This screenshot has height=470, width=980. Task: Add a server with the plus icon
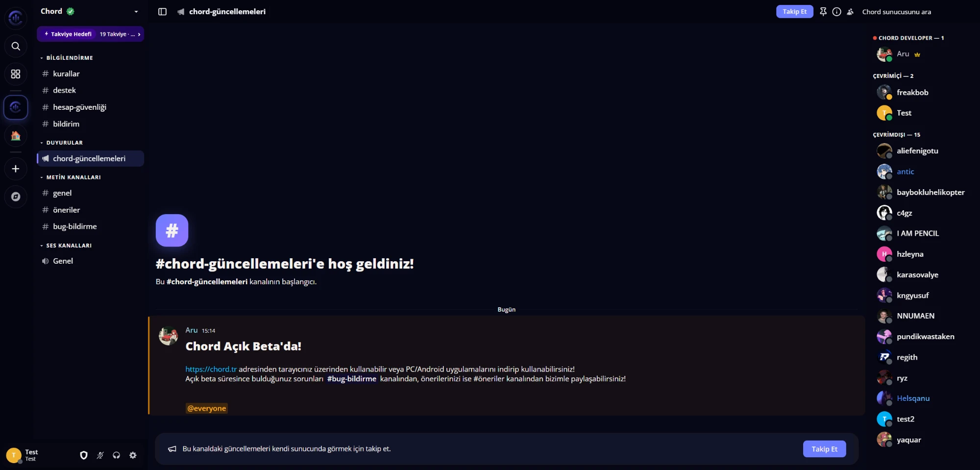(16, 169)
